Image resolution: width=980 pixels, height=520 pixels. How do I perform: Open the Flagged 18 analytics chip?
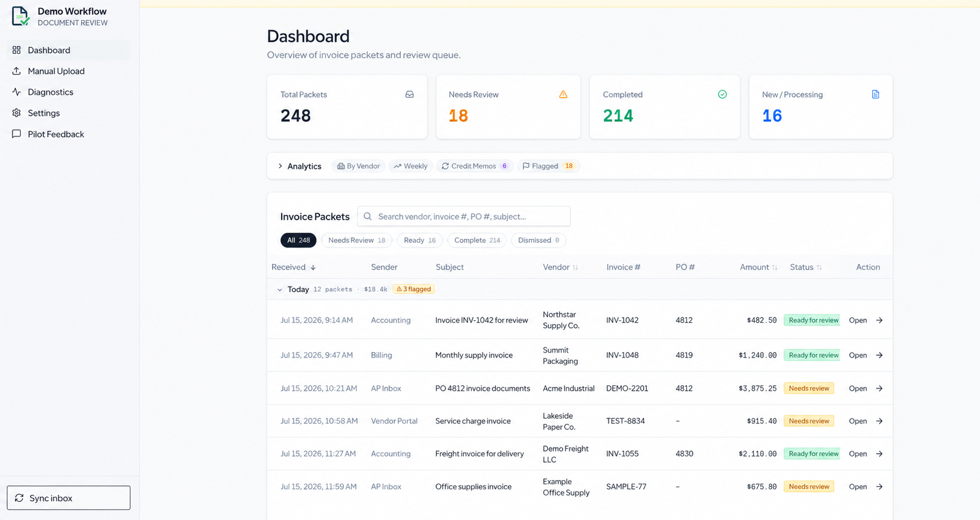[x=548, y=166]
